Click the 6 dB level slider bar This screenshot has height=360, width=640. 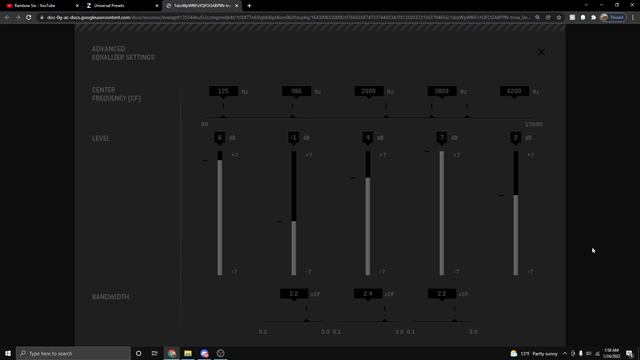[220, 213]
